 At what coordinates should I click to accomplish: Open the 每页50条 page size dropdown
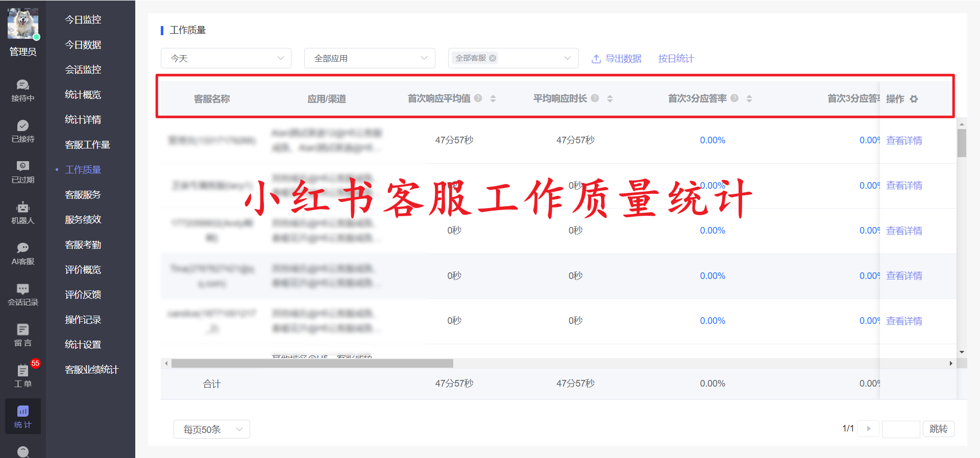point(212,429)
